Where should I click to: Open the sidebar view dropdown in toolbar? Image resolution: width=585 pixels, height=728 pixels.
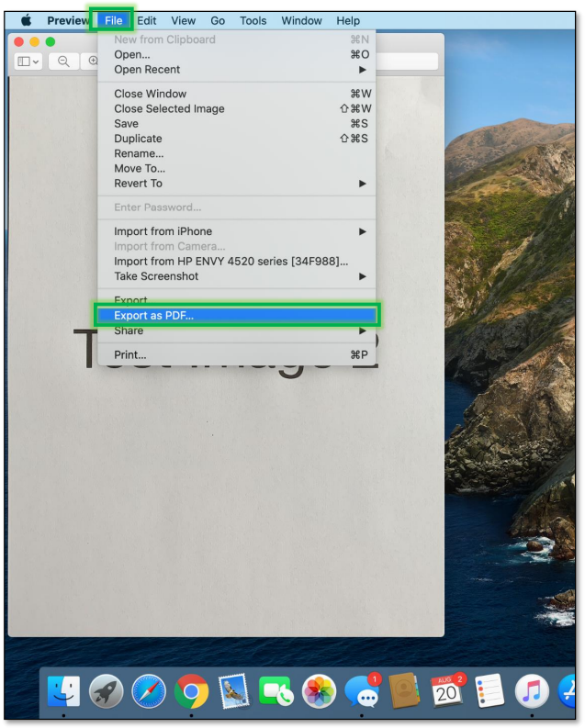(29, 62)
